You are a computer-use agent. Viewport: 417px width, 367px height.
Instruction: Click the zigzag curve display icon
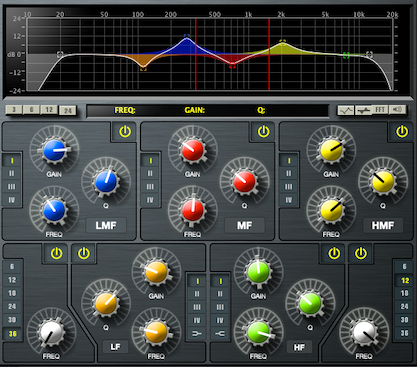coord(346,110)
